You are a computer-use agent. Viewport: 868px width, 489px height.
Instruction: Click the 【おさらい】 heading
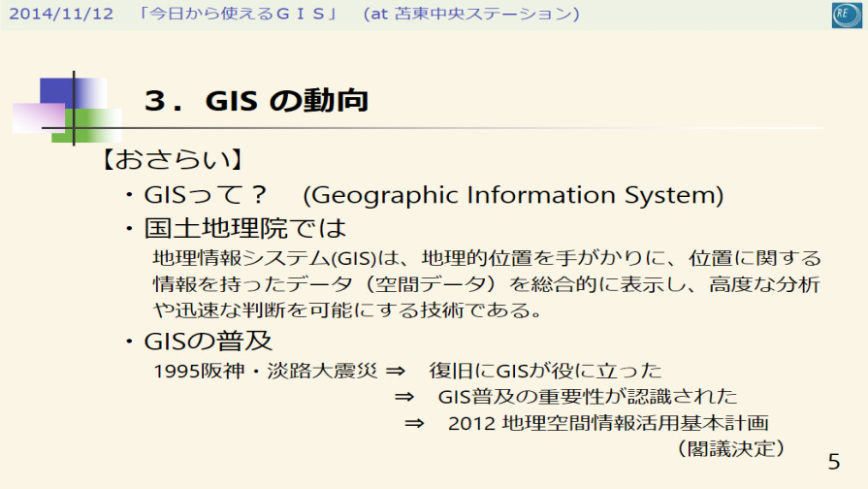coord(172,158)
